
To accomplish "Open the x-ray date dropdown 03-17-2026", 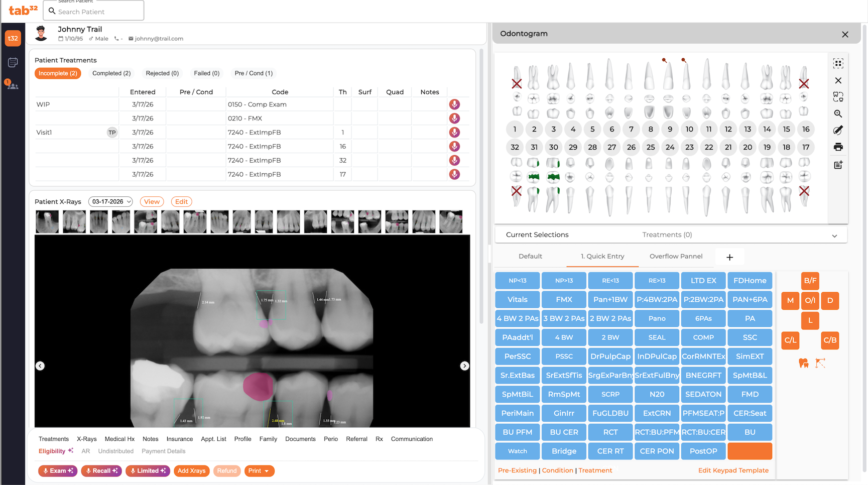I will 110,201.
